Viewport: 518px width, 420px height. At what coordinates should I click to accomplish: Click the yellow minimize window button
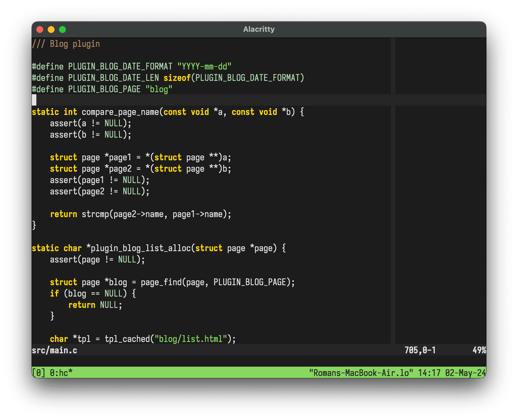tap(51, 30)
